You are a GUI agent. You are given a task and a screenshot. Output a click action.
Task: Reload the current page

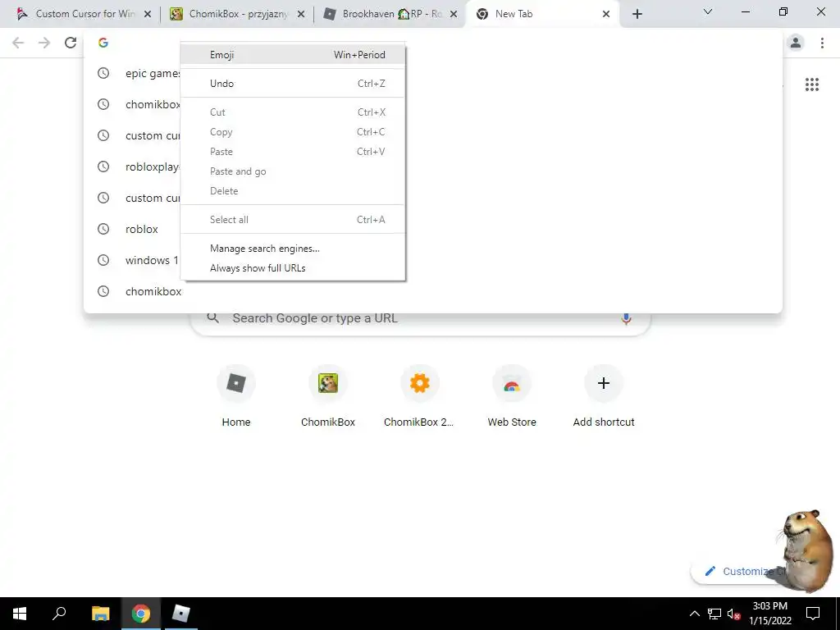coord(71,43)
